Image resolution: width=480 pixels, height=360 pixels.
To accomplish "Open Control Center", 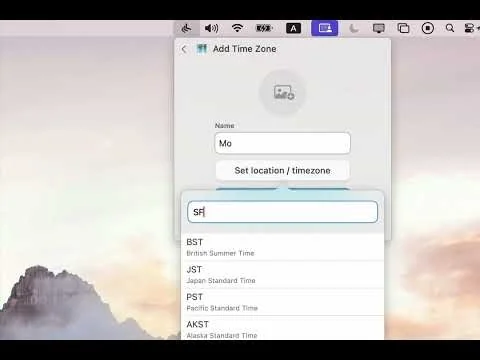I will point(469,29).
